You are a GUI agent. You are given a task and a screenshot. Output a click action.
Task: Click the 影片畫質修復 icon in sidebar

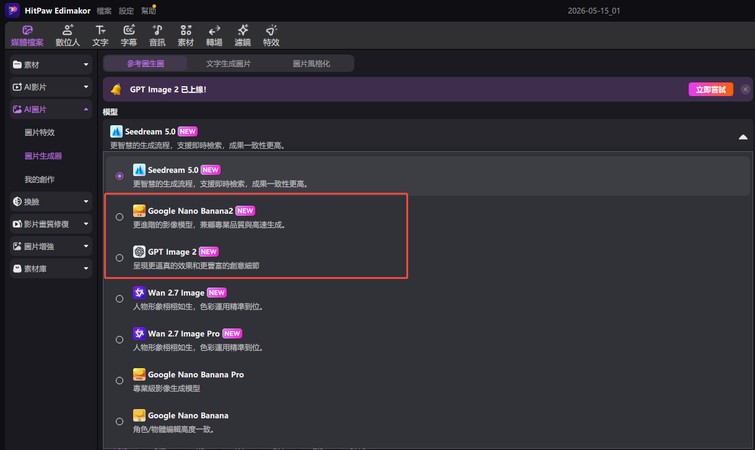click(17, 224)
